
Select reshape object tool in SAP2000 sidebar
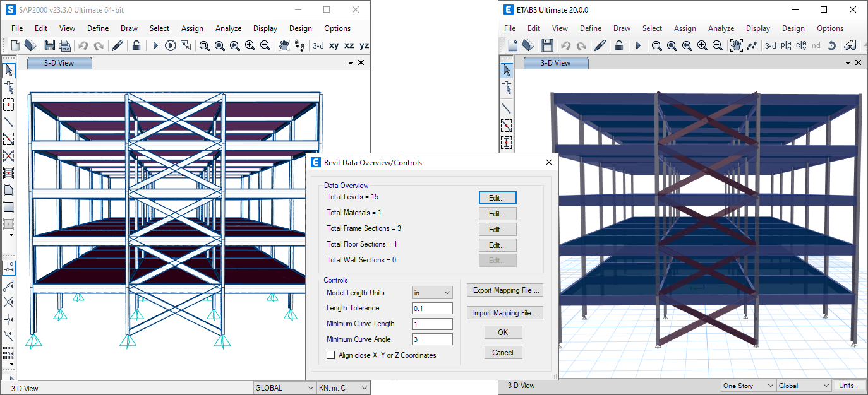point(9,87)
